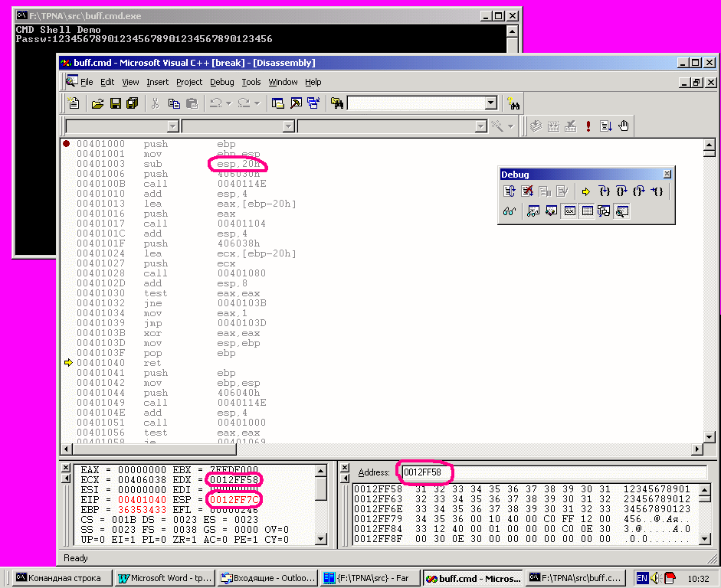Click the Insert/Remove Breakpoint hand icon
Image resolution: width=721 pixels, height=588 pixels.
click(624, 126)
